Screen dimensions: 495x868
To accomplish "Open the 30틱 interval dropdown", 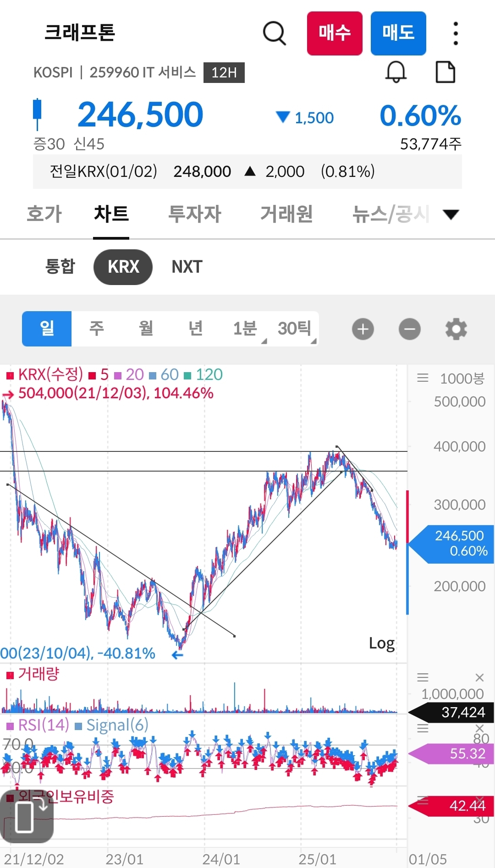I will [295, 329].
